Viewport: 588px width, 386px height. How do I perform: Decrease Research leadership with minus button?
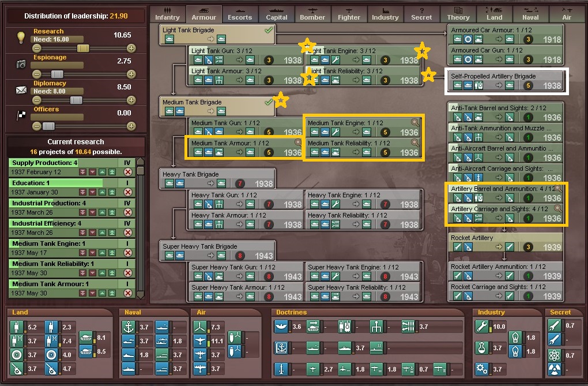(37, 48)
